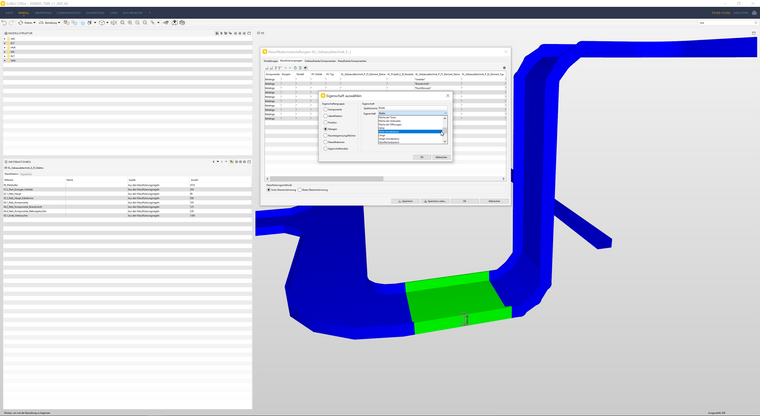Click the Modellstruktur panel maximize icon
Image resolution: width=760 pixels, height=416 pixels.
tap(249, 33)
